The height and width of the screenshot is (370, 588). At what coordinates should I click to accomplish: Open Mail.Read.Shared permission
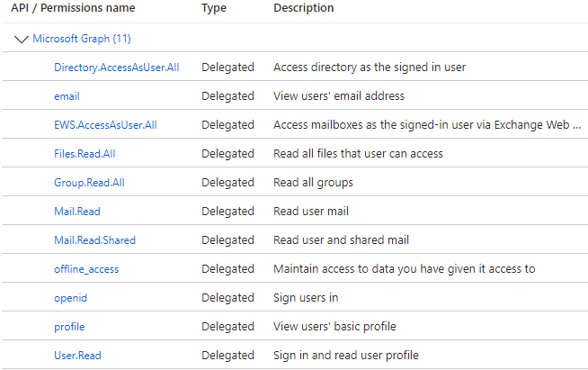(94, 240)
